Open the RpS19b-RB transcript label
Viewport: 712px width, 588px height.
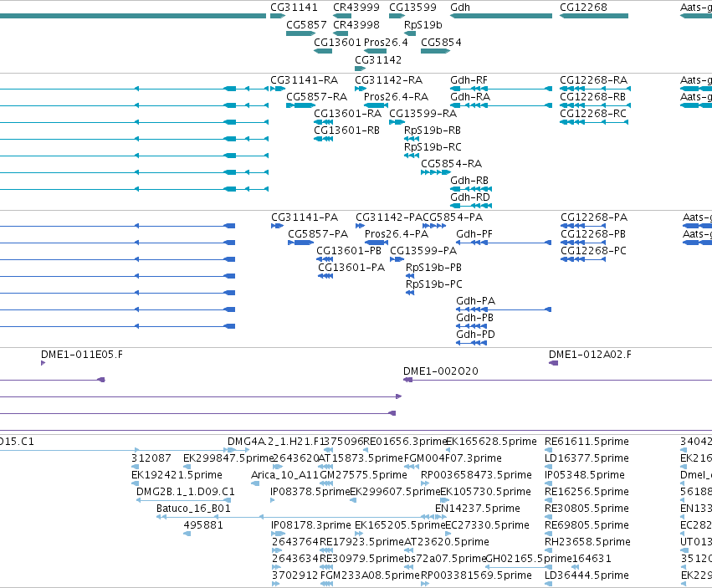pos(433,130)
